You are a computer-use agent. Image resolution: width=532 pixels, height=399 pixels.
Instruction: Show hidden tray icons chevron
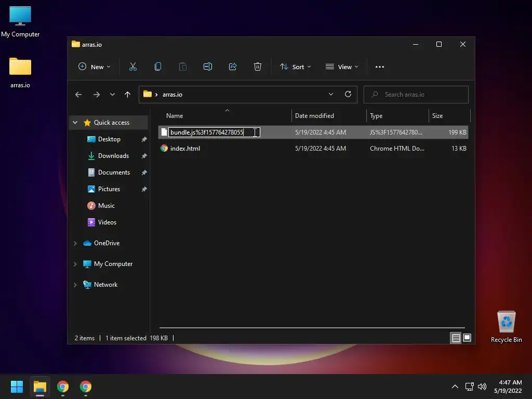point(455,387)
